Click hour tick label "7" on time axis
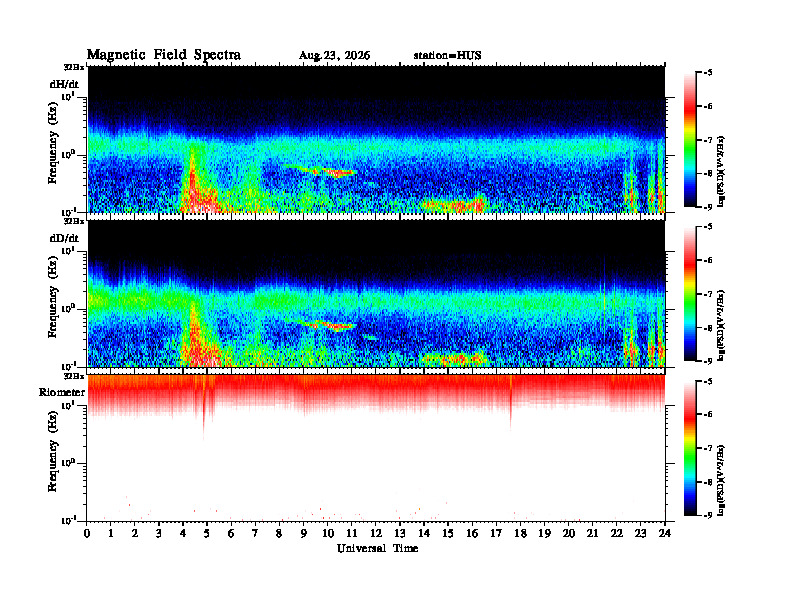The width and height of the screenshot is (792, 612). 255,534
